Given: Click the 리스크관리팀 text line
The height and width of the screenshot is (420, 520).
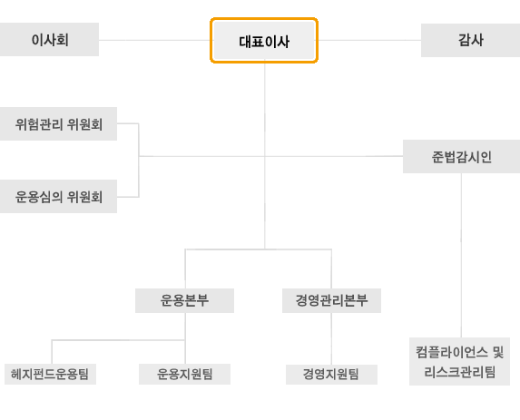Looking at the screenshot, I should (459, 372).
